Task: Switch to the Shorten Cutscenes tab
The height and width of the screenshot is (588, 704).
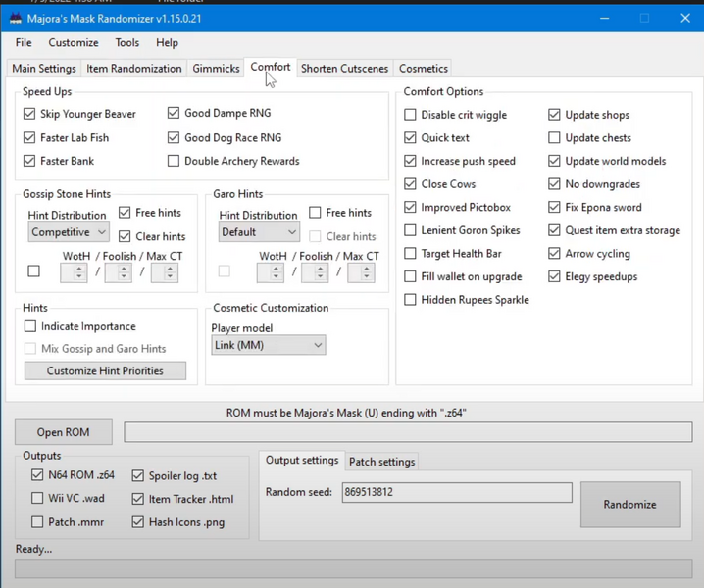Action: tap(344, 69)
